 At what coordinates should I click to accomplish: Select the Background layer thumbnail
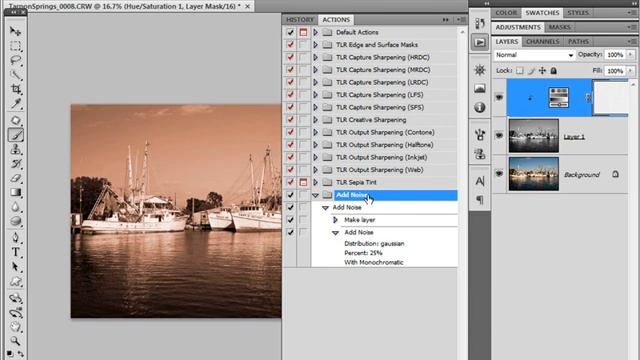point(533,174)
